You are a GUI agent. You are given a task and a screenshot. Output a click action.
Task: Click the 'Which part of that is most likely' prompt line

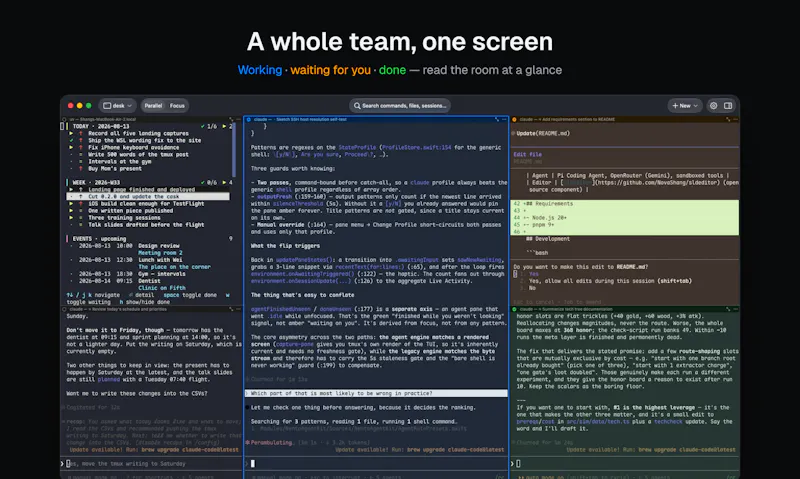(x=377, y=393)
